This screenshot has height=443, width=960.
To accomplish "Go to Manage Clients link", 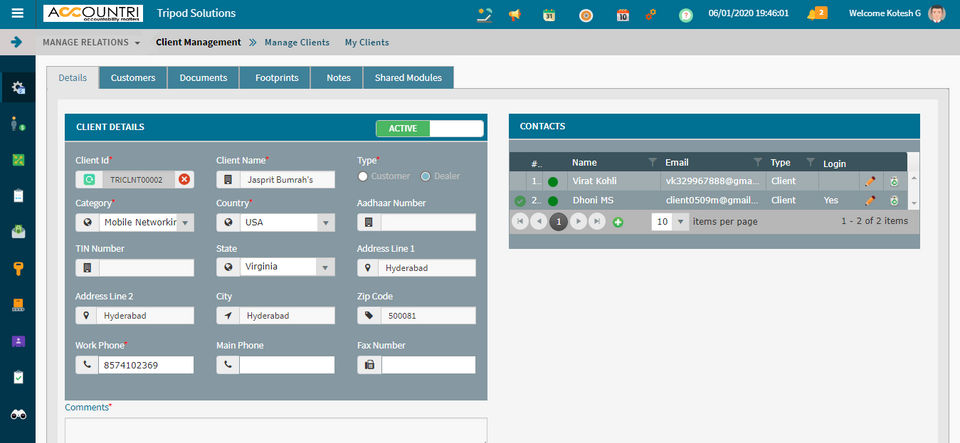I will tap(297, 42).
